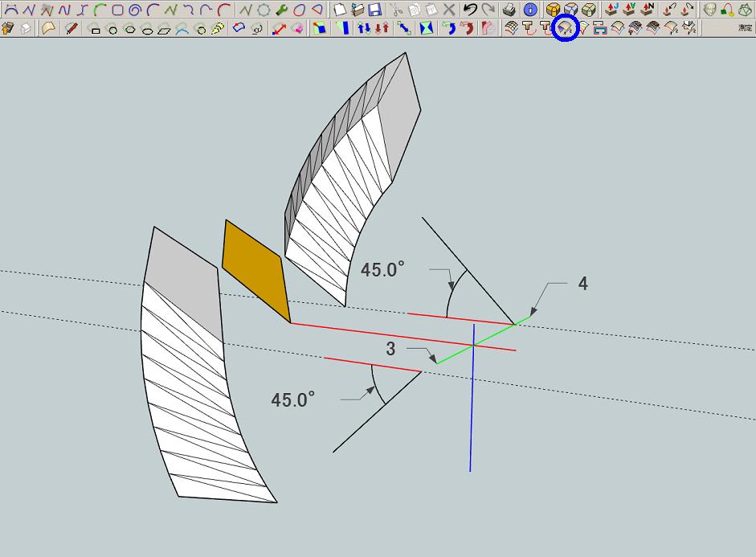The image size is (756, 557).
Task: Click the blue diagonal double-arrow icon
Action: (x=404, y=28)
